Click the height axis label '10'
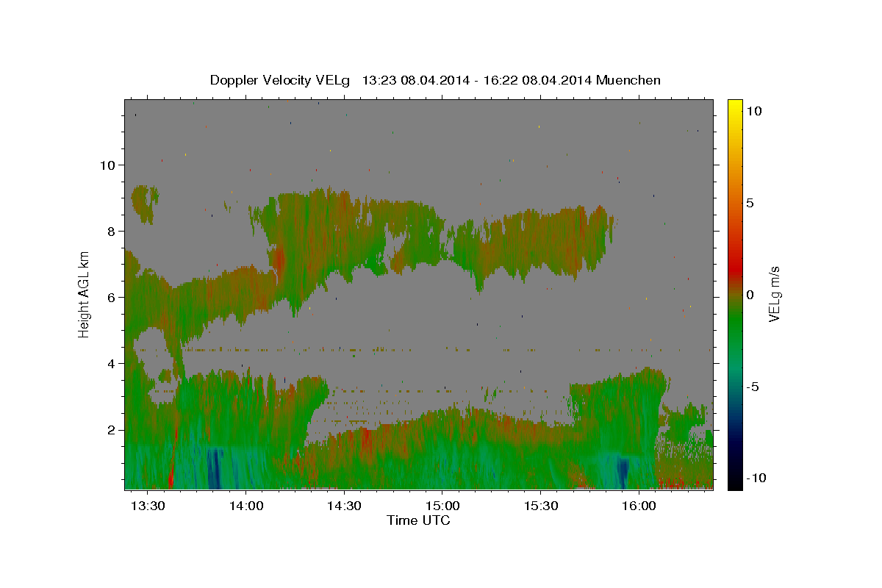Viewport: 882px width, 588px height. (107, 165)
